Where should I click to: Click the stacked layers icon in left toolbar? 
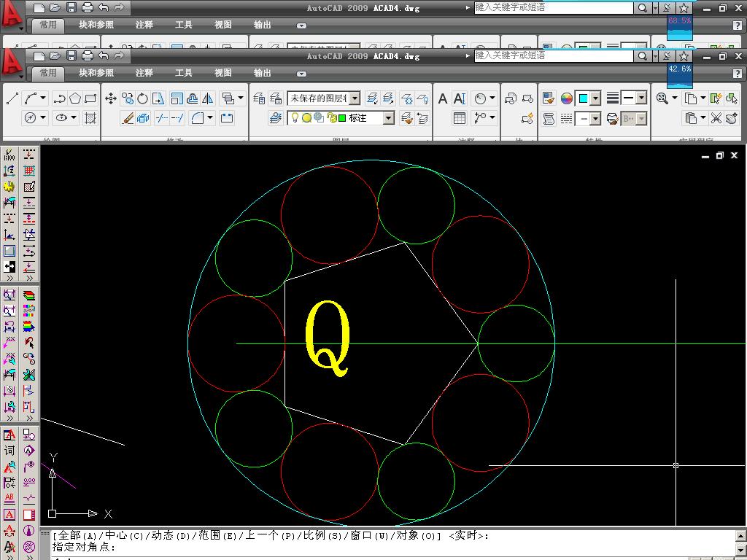click(29, 296)
